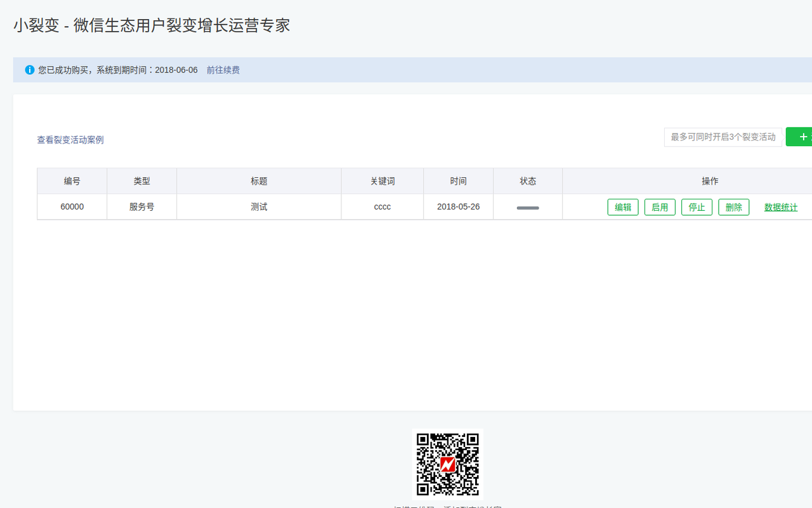Click the 测试 title cell
The image size is (812, 508).
(x=259, y=207)
